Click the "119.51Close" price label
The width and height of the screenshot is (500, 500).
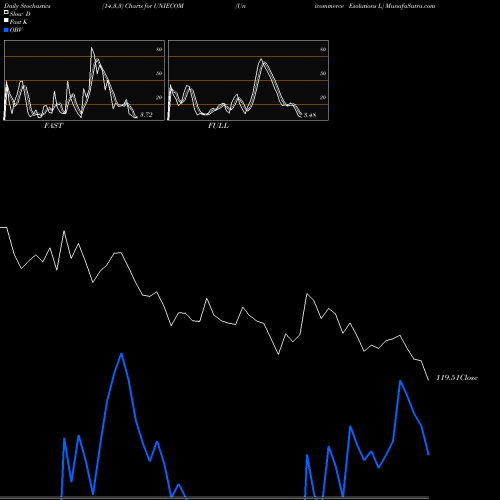457,378
